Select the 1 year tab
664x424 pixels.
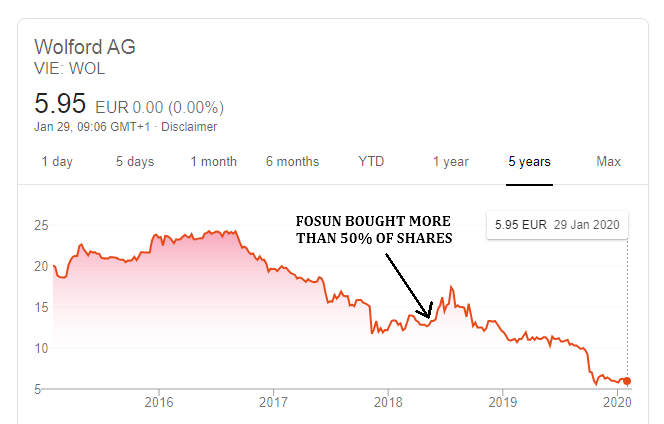pyautogui.click(x=450, y=161)
